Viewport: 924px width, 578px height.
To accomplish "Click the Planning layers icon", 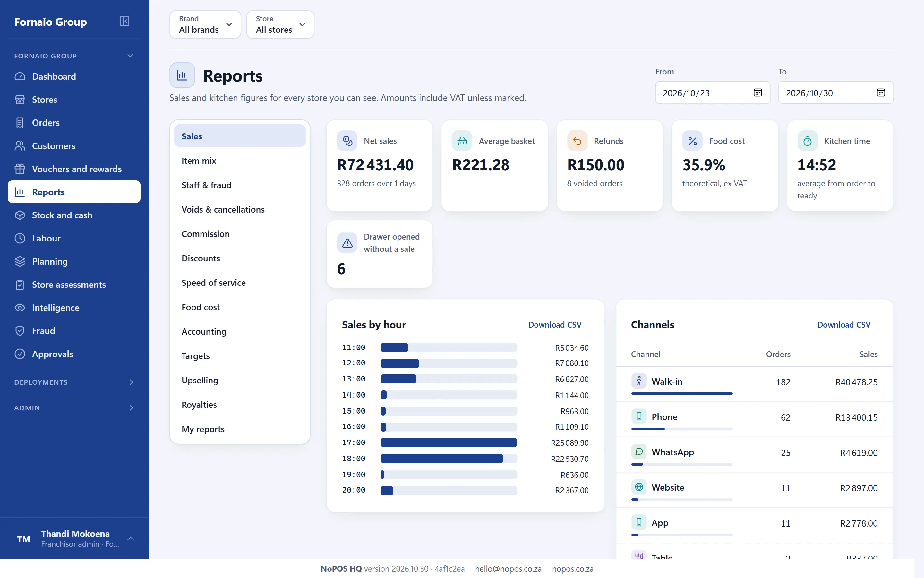I will click(x=20, y=261).
